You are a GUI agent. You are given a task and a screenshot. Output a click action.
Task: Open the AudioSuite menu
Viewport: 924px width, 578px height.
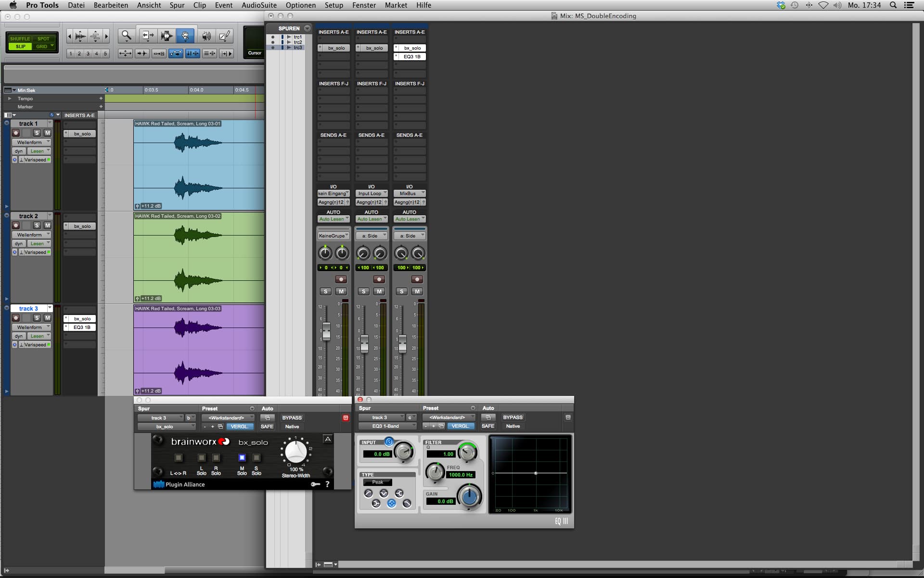[x=259, y=5]
